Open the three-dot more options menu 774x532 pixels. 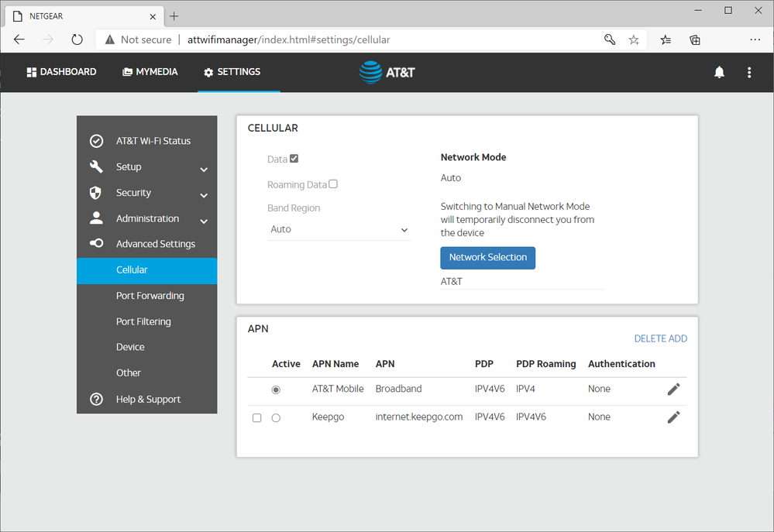click(x=748, y=72)
